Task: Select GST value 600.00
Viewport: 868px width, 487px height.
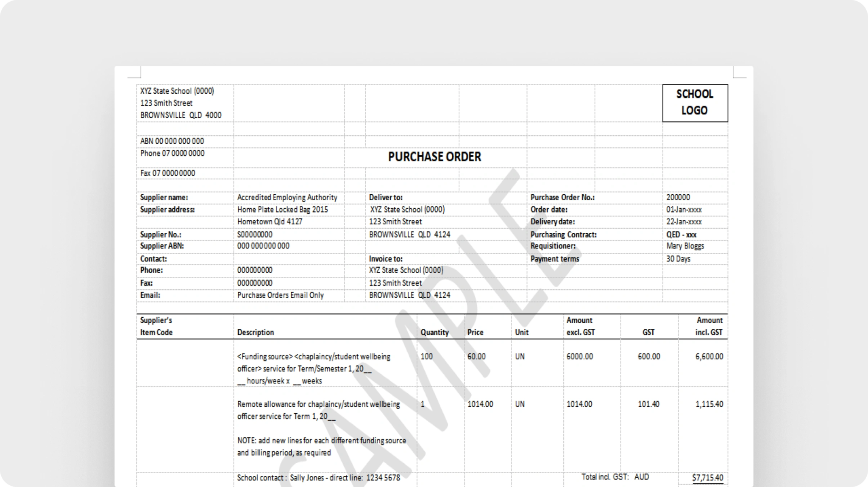Action: 649,357
